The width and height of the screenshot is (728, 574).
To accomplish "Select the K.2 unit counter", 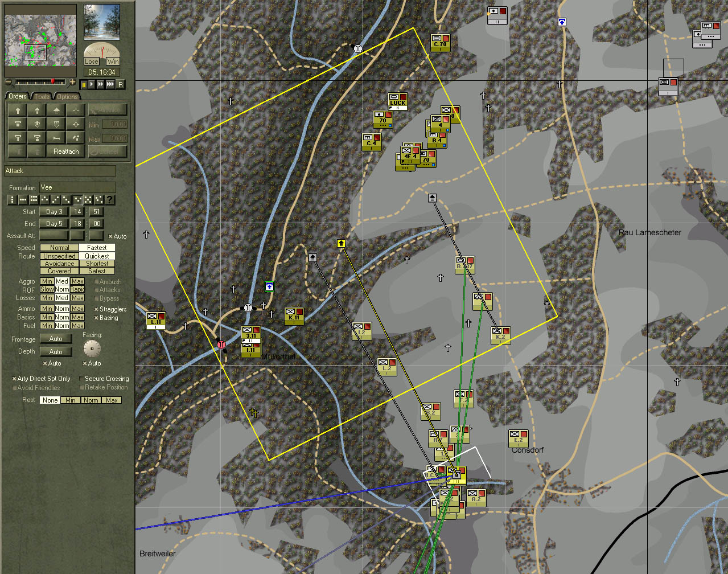I will (x=500, y=335).
